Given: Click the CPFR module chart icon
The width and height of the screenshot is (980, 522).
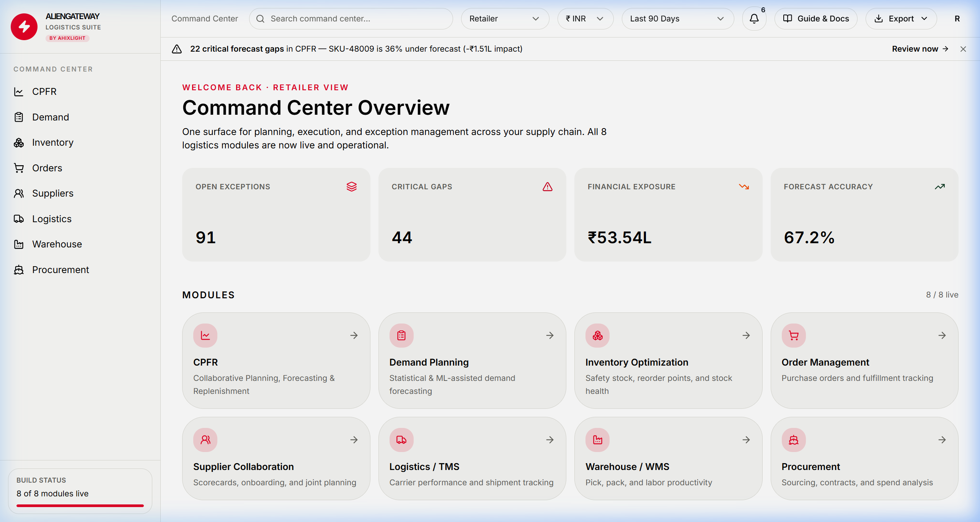Looking at the screenshot, I should click(205, 336).
